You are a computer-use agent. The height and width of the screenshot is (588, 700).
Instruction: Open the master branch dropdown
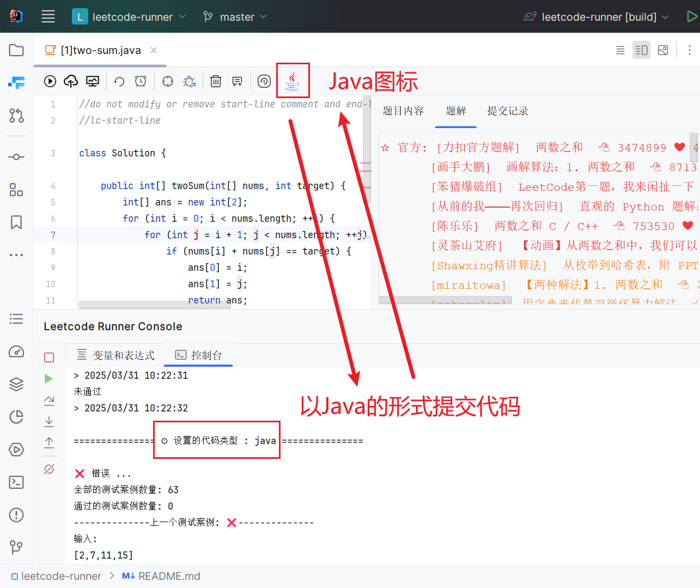(x=235, y=17)
